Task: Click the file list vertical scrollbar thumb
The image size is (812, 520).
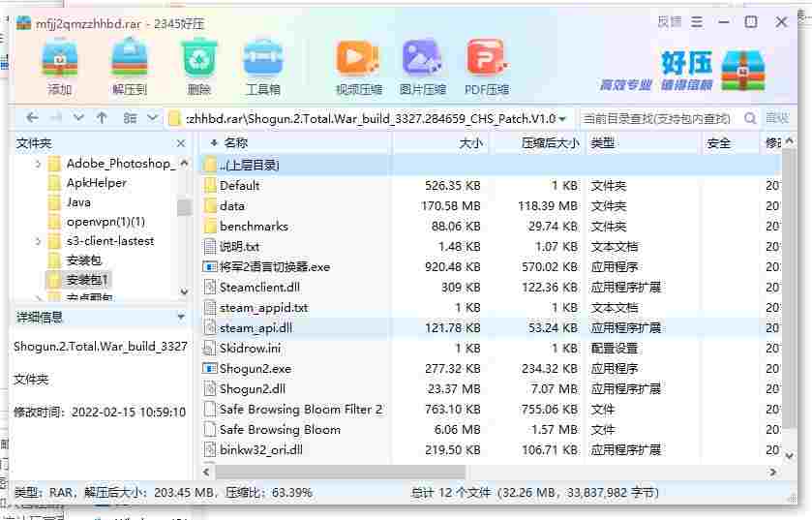Action: pos(789,291)
